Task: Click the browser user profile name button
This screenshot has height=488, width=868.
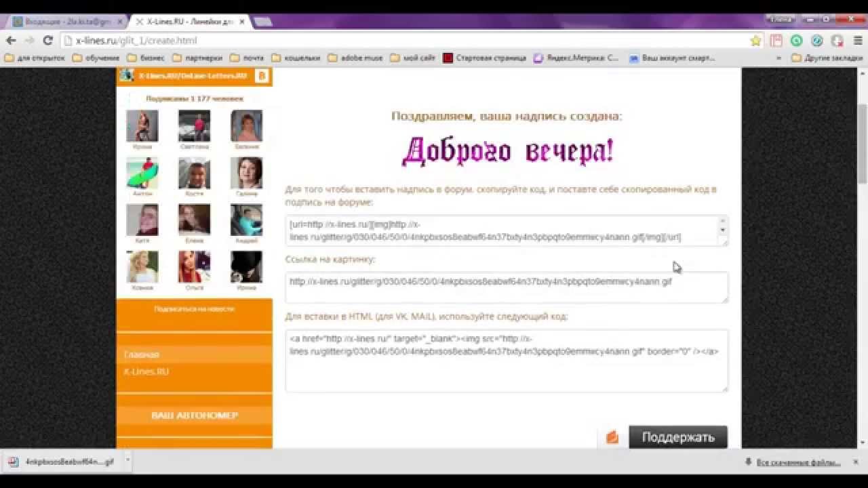Action: pyautogui.click(x=781, y=20)
